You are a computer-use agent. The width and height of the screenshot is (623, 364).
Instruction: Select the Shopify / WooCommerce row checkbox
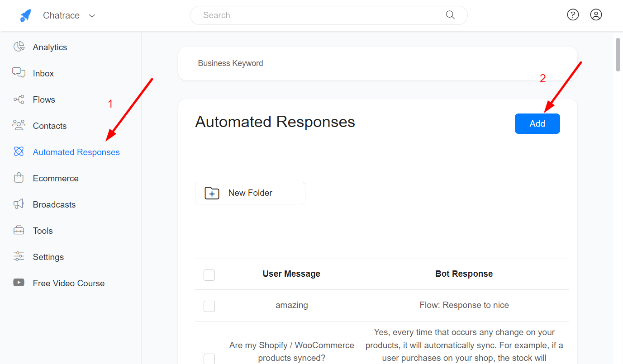209,359
